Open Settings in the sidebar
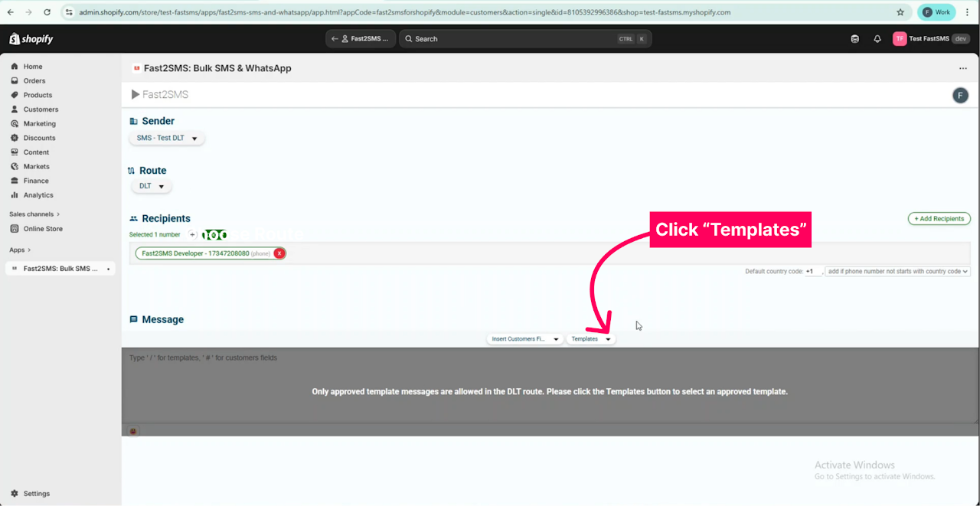The height and width of the screenshot is (506, 980). (x=36, y=494)
